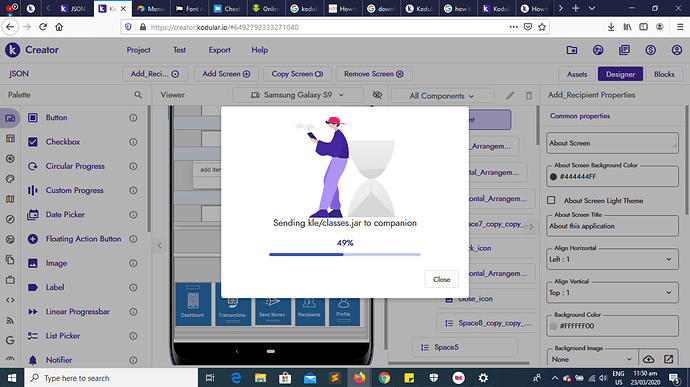Collapse the palette panel arrow

[x=160, y=246]
